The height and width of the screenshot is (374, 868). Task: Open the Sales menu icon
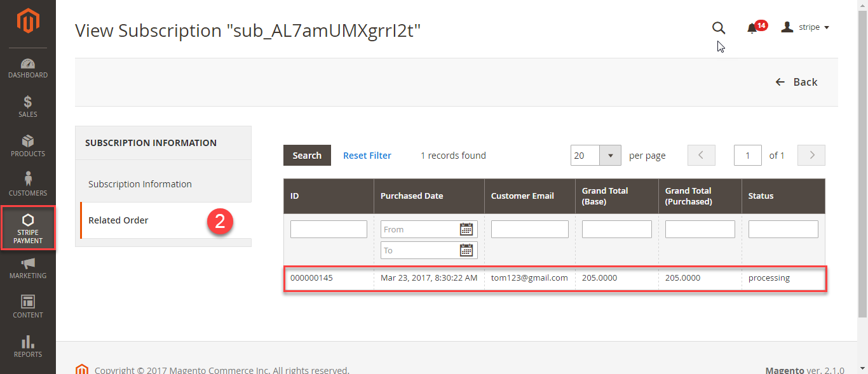(x=28, y=107)
